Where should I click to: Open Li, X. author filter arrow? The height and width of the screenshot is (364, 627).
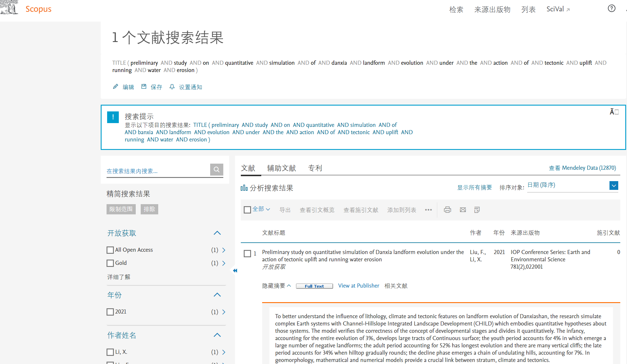(x=224, y=352)
